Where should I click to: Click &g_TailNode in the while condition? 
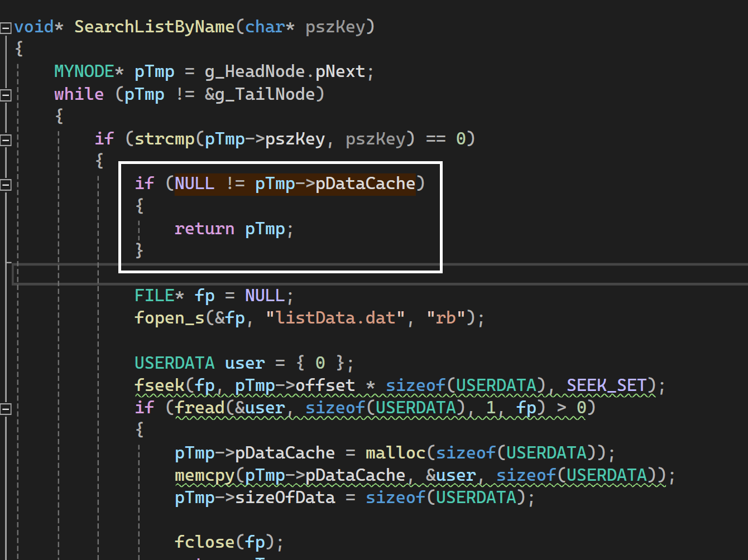(260, 94)
